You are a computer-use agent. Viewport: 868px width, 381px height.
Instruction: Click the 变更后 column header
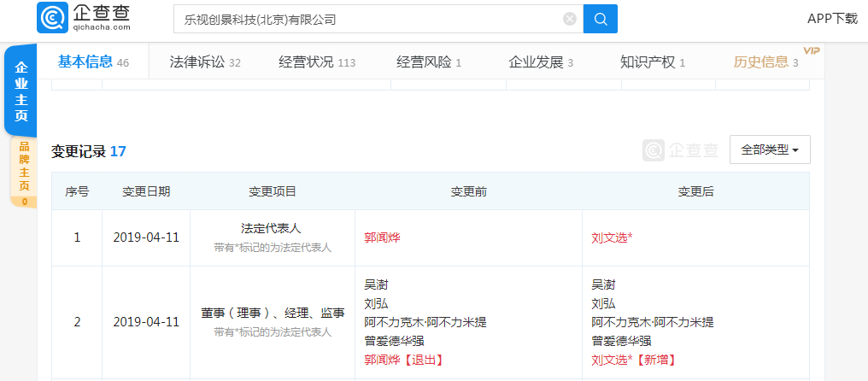click(695, 191)
